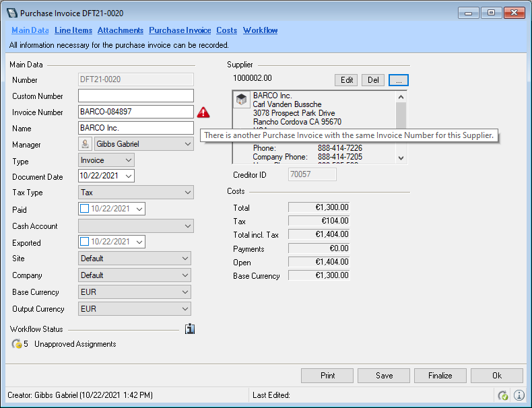Click into the Custom Number field
The width and height of the screenshot is (532, 408).
click(x=136, y=96)
